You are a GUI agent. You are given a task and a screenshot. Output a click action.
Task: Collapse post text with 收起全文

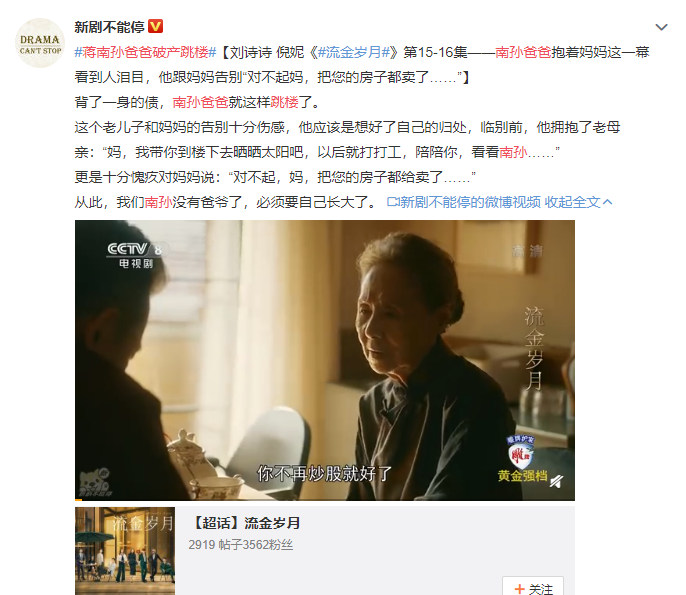(x=578, y=202)
